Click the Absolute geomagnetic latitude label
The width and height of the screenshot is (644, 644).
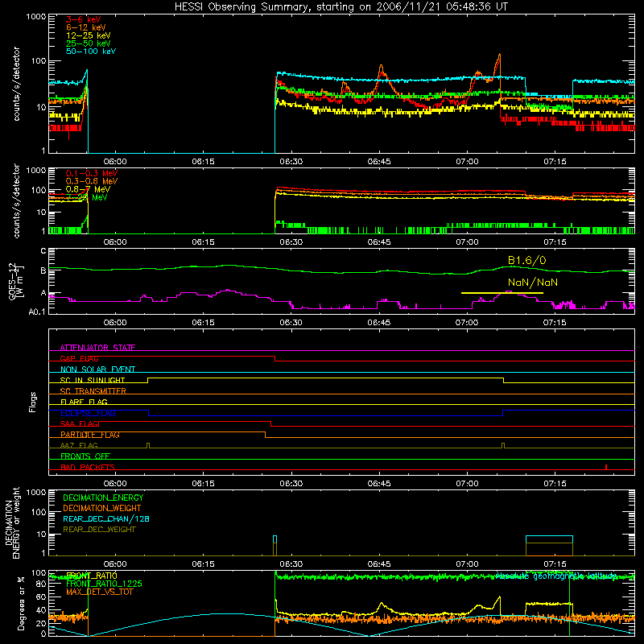coord(556,576)
